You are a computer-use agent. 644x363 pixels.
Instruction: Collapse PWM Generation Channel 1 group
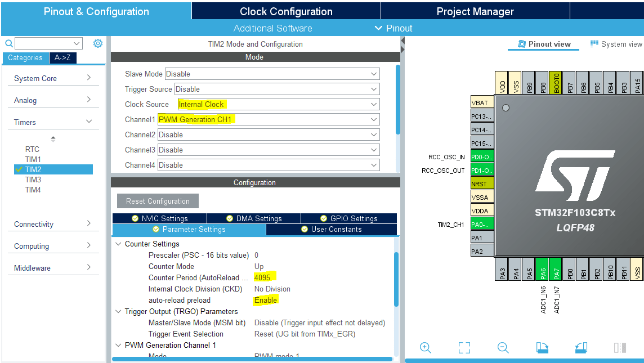tap(118, 345)
